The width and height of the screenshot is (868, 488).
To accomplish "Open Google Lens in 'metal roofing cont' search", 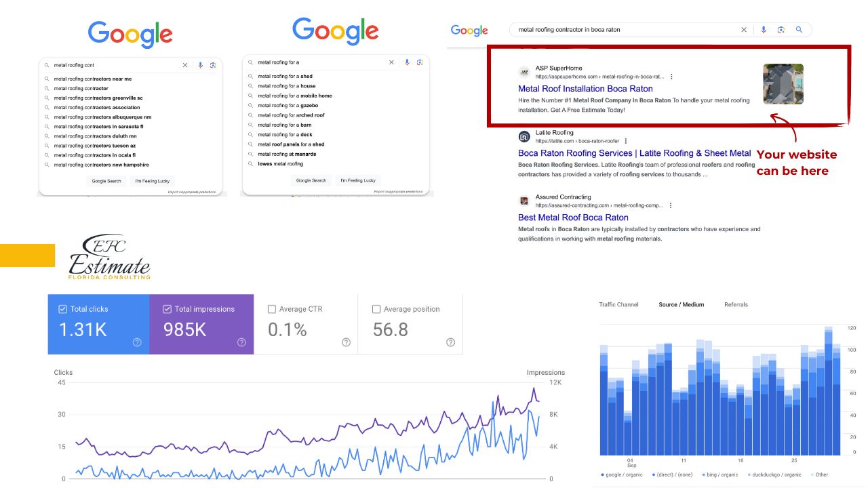I will tap(213, 65).
